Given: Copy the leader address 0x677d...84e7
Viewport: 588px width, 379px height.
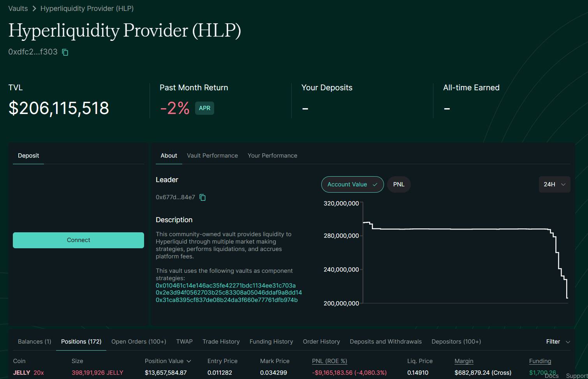Looking at the screenshot, I should 202,197.
